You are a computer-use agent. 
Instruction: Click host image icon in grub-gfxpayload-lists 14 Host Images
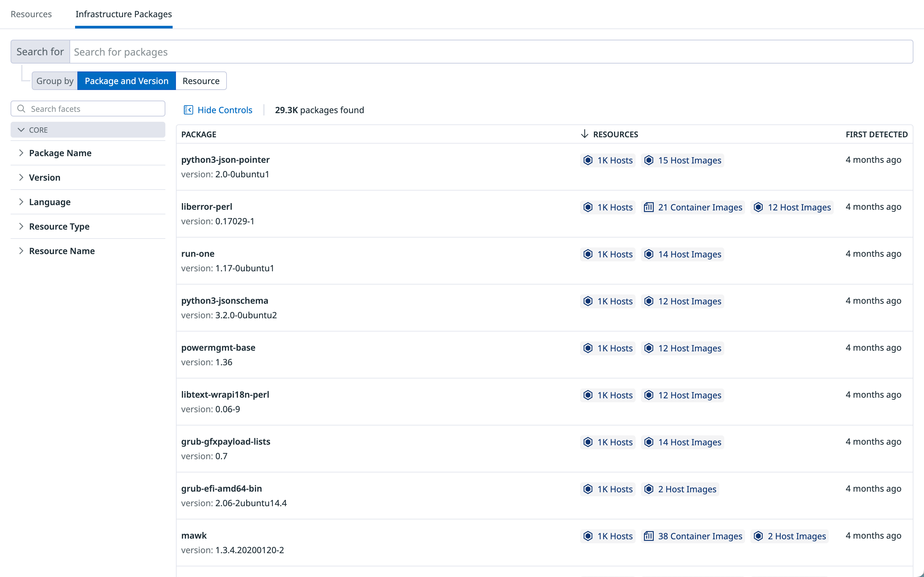click(649, 442)
